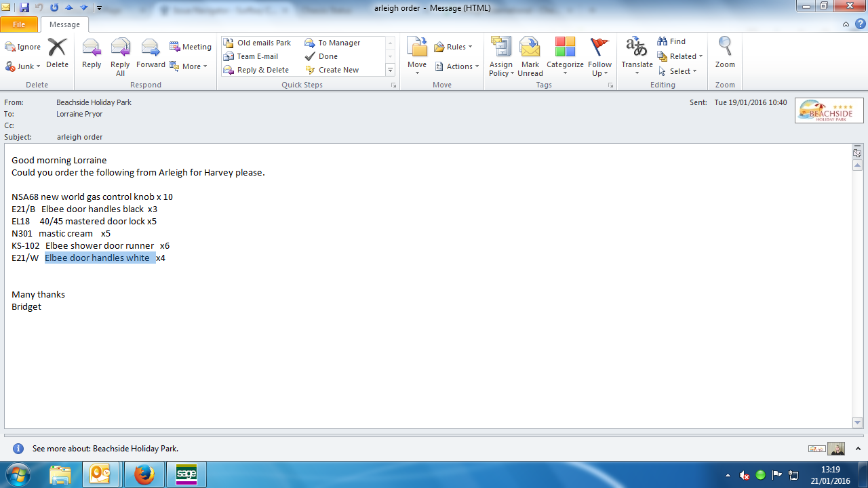
Task: Open the Tags dialog launcher
Action: point(610,85)
